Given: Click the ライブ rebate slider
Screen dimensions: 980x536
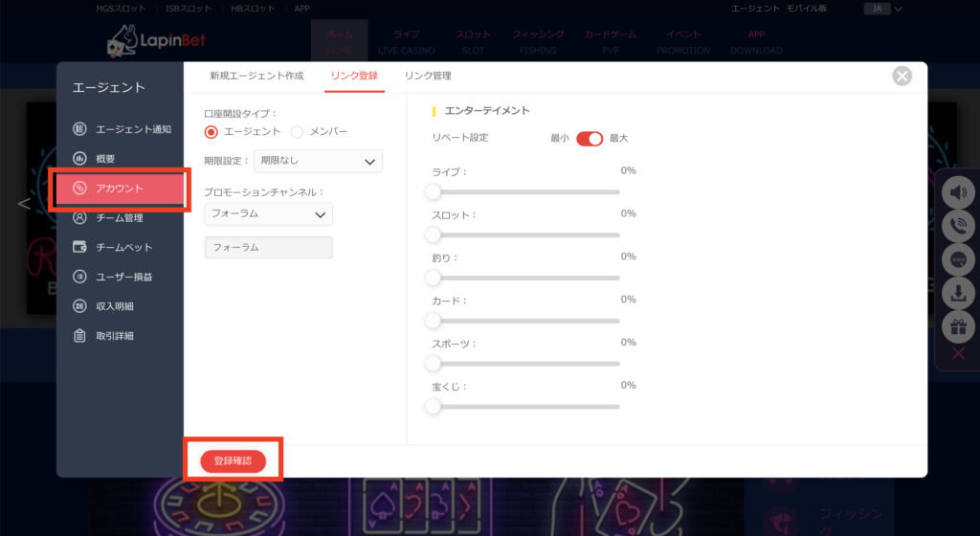Looking at the screenshot, I should 525,191.
